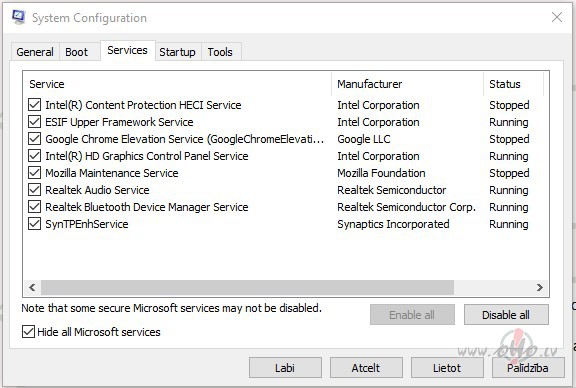
Task: Open the Boot tab
Action: [76, 52]
